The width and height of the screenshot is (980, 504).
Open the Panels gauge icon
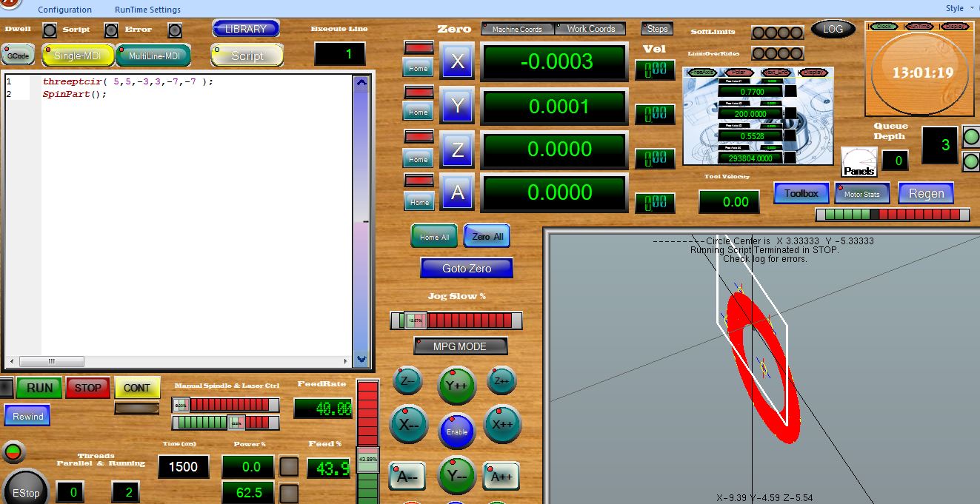[859, 162]
